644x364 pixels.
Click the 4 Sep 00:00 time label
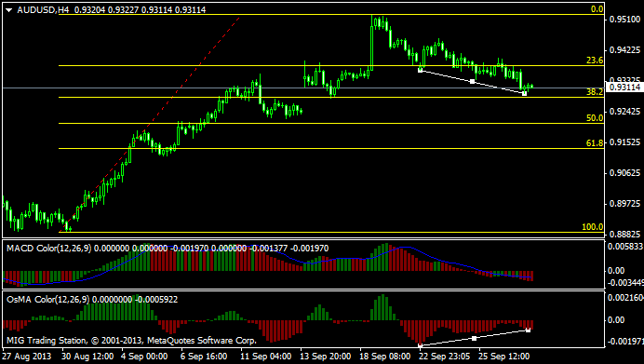[x=144, y=357]
